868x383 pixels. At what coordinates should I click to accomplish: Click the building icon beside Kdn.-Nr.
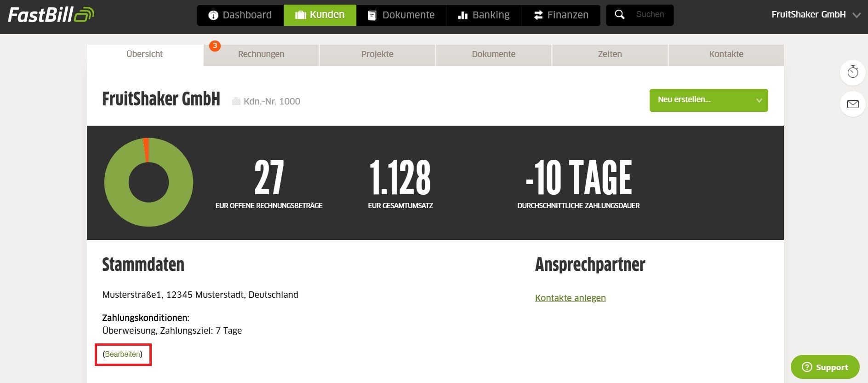click(x=236, y=101)
